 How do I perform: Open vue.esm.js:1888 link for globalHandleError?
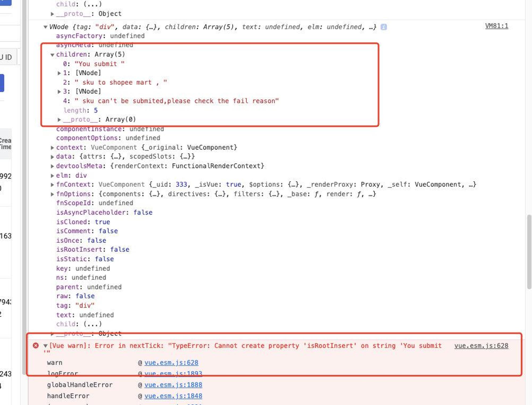[x=173, y=385]
